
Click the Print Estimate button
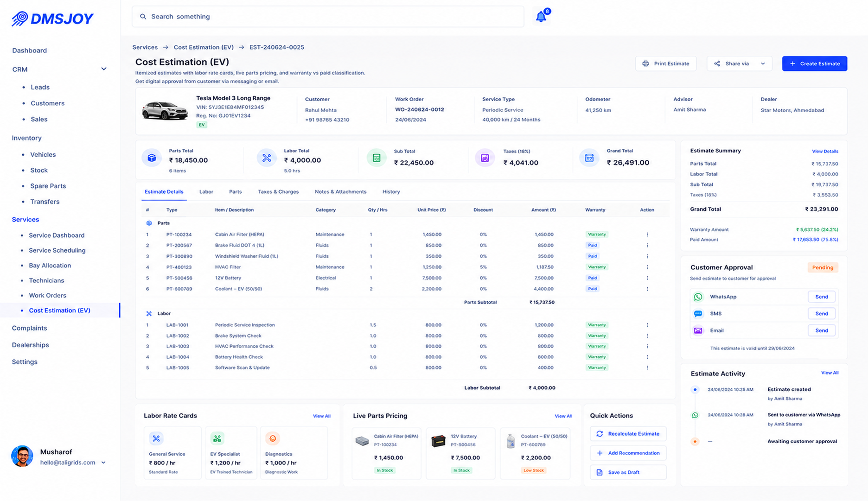click(666, 63)
